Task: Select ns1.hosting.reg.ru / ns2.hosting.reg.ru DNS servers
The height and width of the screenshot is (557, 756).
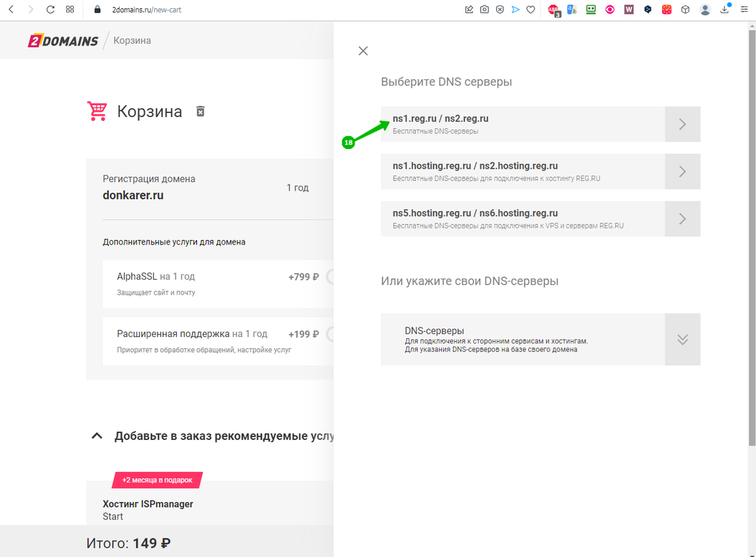Action: tap(541, 171)
